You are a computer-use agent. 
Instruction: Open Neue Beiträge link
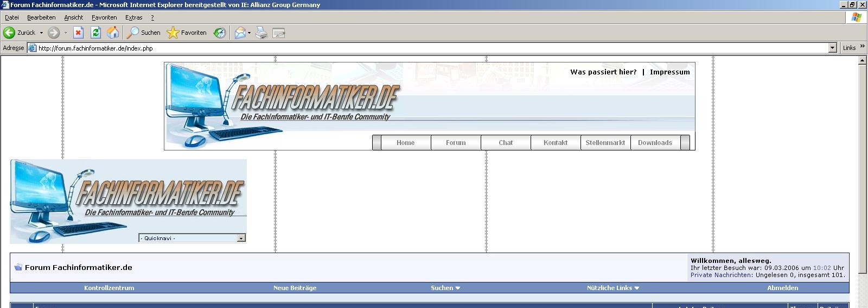pyautogui.click(x=295, y=288)
